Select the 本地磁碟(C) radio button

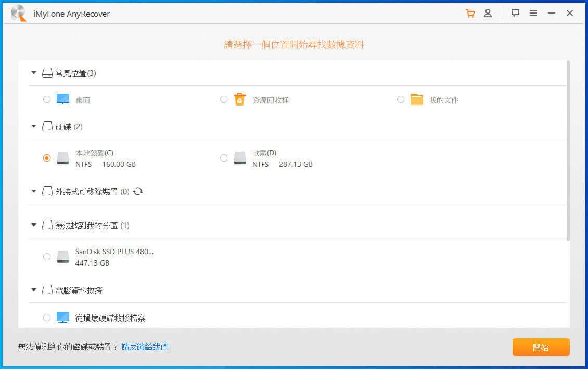tap(47, 158)
